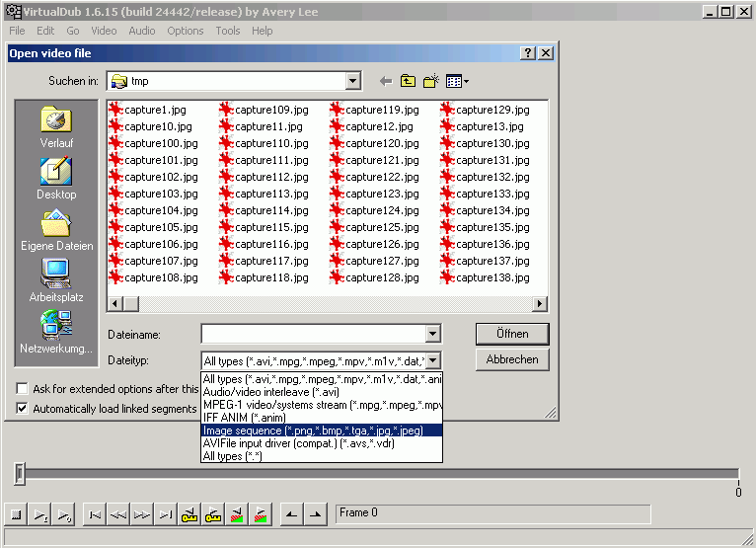Open the Tools menu
Viewport: 756px width, 548px height.
tap(228, 31)
